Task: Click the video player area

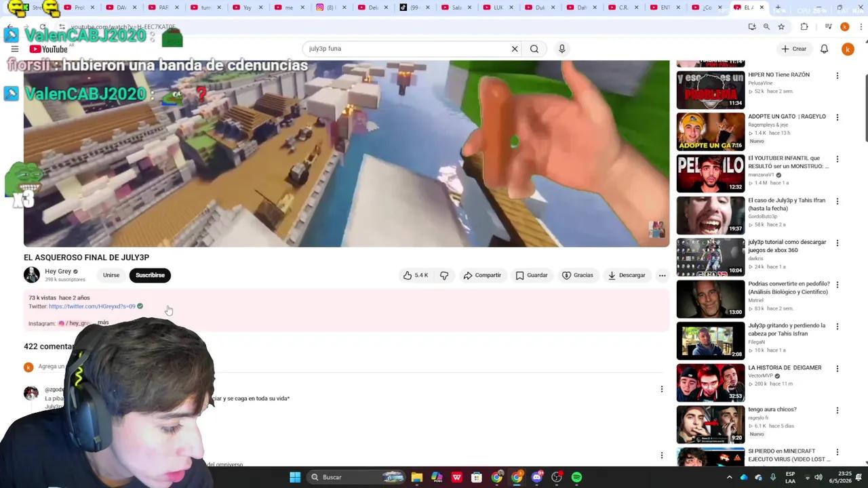Action: 347,153
